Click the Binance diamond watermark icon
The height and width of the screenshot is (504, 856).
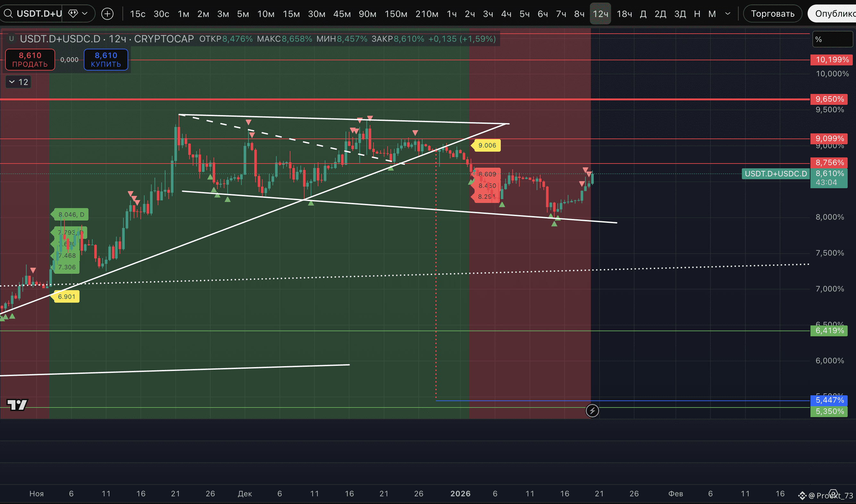(x=802, y=496)
